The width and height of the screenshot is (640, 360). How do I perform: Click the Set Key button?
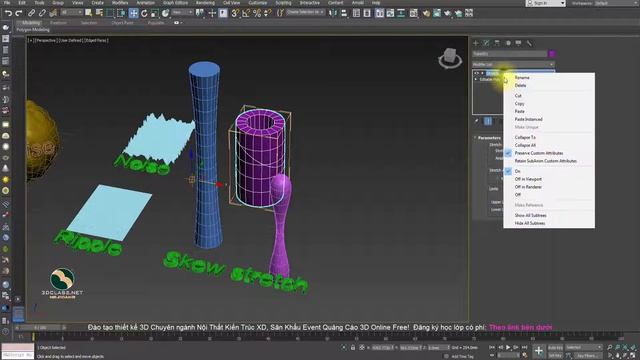[x=555, y=356]
